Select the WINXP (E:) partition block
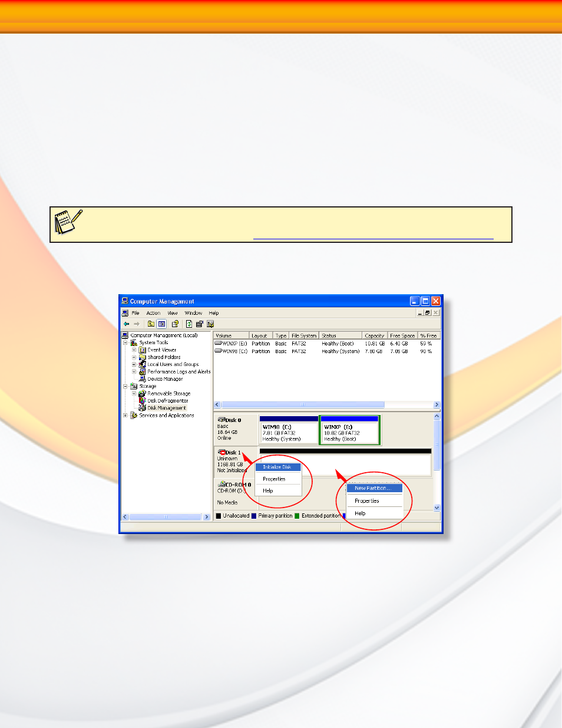This screenshot has width=562, height=728. pyautogui.click(x=350, y=430)
